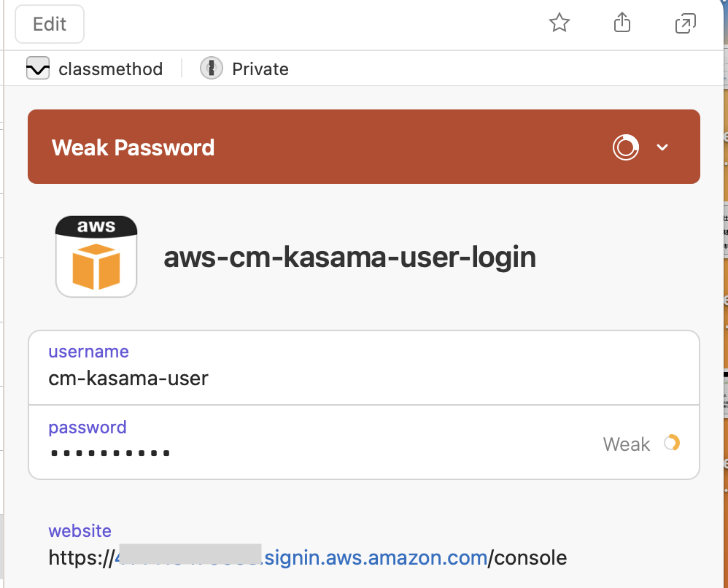Screen dimensions: 728x588
Task: Mark item as favorite with star icon
Action: coord(559,23)
